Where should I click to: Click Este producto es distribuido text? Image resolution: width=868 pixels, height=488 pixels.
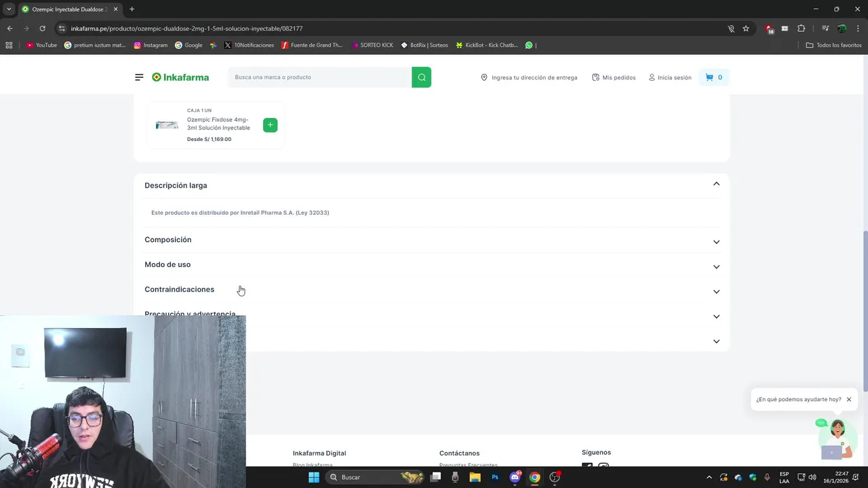click(240, 213)
